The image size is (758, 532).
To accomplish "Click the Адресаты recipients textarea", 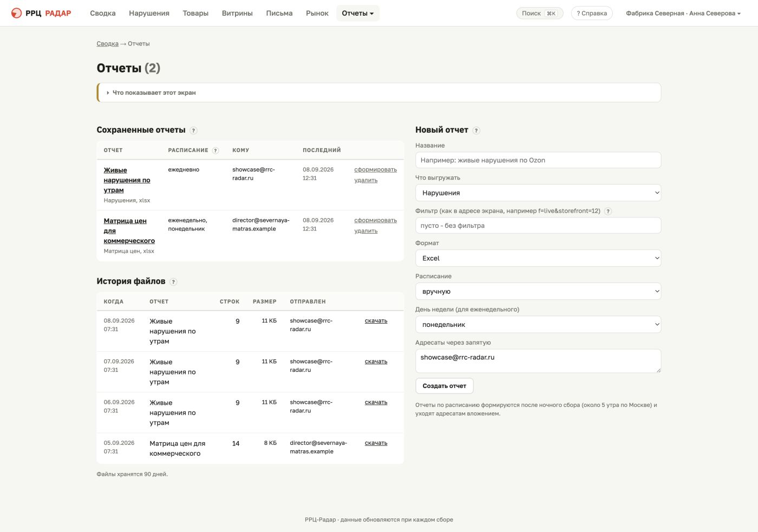I will click(x=538, y=361).
